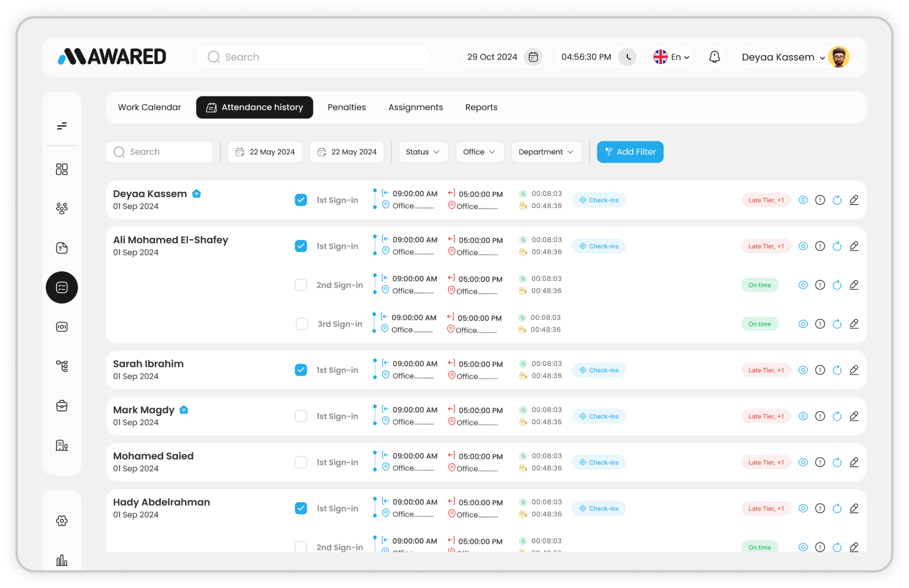Open the dashboard grid icon in sidebar
Screen dimensions: 909x588
point(61,169)
